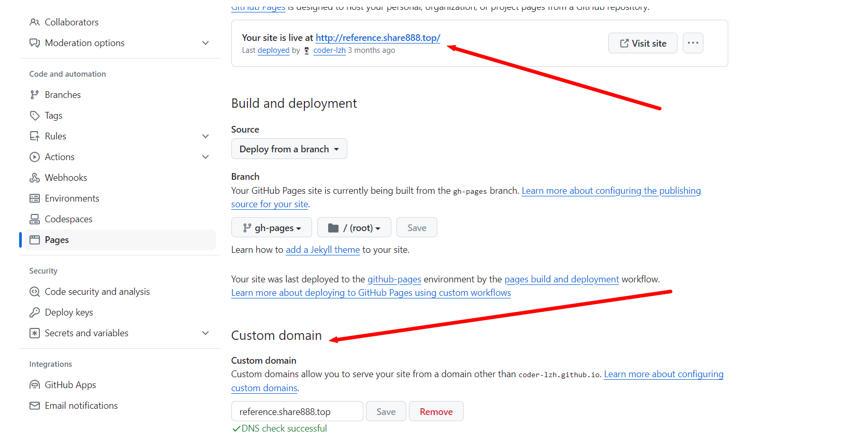Click the Actions play-circle icon
This screenshot has width=868, height=444.
tap(35, 157)
